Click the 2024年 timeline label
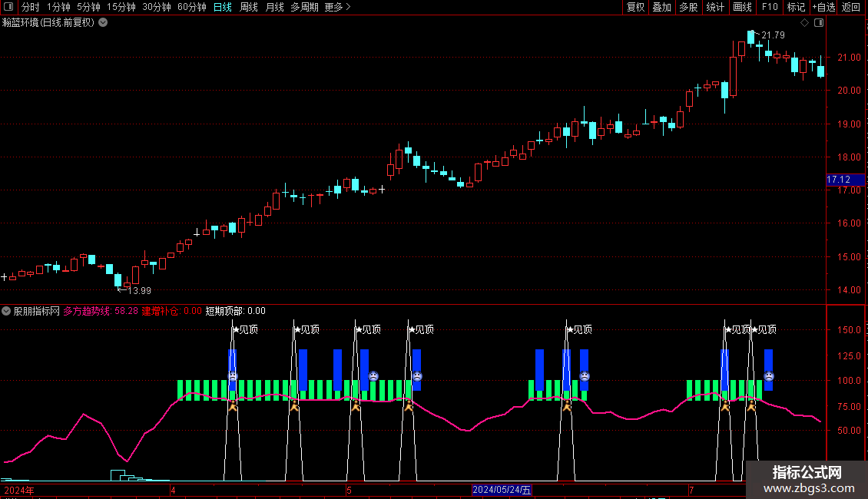 [19, 490]
